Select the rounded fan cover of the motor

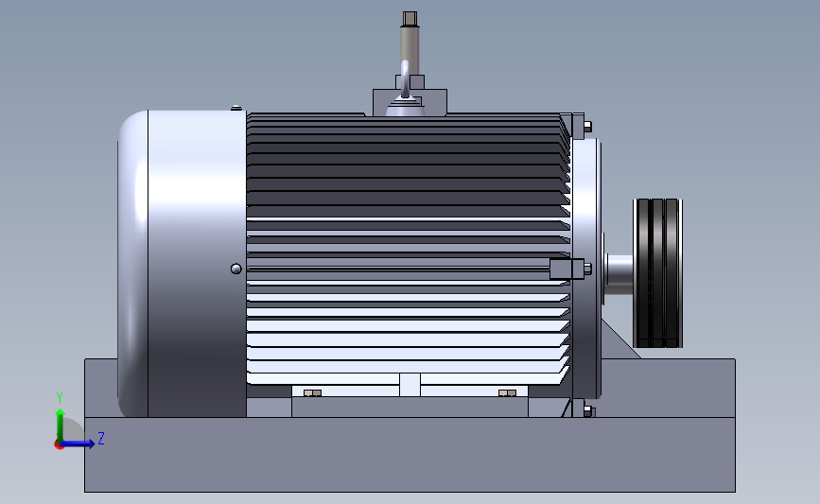point(182,264)
